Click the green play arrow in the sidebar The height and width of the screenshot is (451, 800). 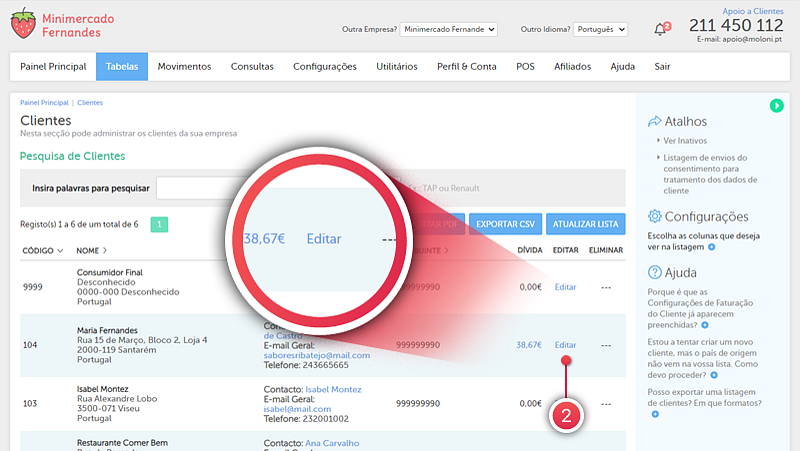pos(777,105)
